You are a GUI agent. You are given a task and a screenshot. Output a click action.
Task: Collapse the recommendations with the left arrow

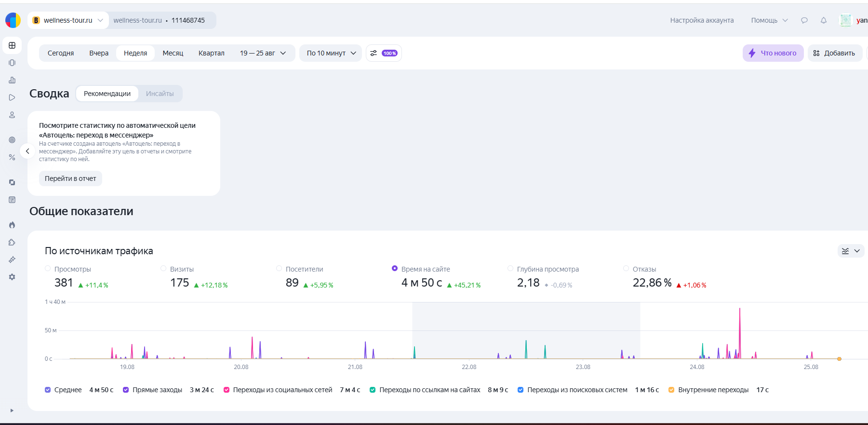(27, 151)
